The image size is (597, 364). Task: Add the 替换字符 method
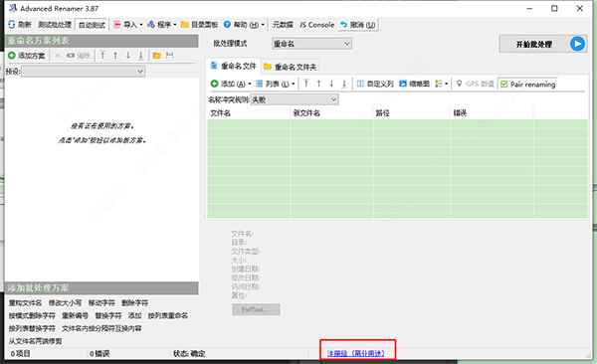pos(108,315)
